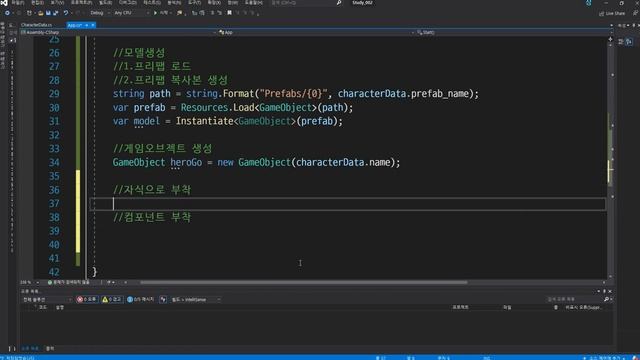
Task: Click the Code column header in the error list
Action: point(43,307)
